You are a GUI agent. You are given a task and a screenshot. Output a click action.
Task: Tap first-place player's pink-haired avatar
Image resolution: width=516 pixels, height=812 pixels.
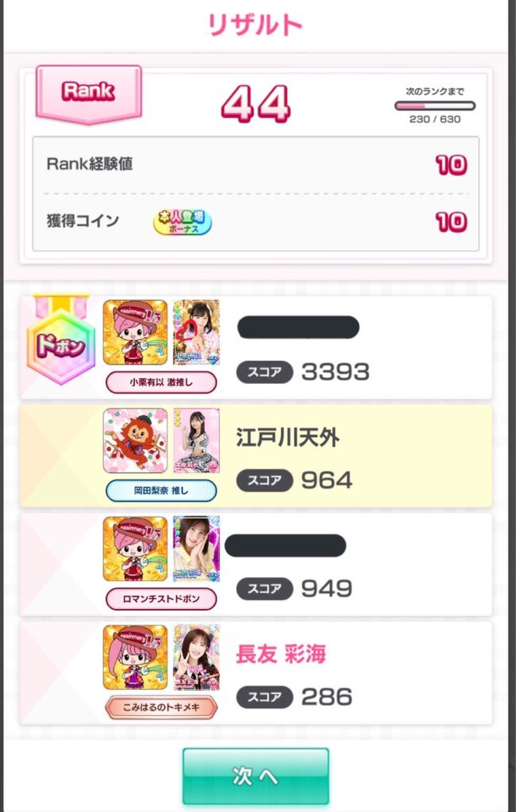pos(135,332)
